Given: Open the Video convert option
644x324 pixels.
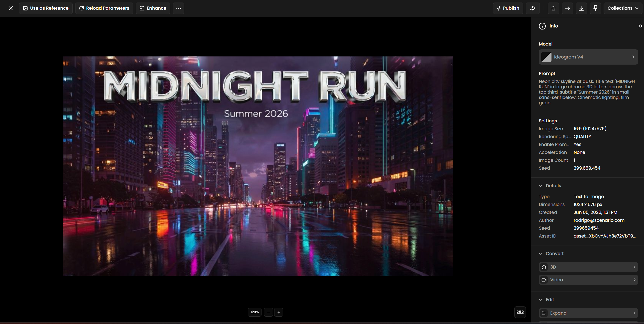Looking at the screenshot, I should [x=588, y=280].
